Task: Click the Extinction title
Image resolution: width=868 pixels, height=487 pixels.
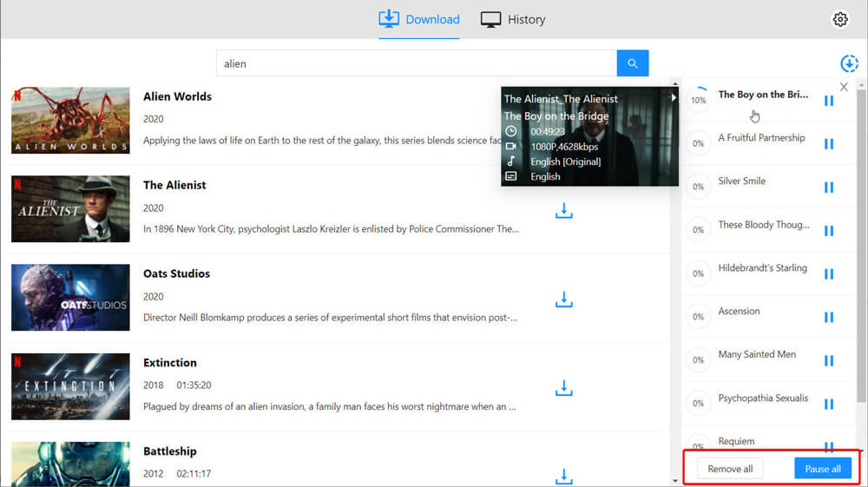Action: click(x=170, y=363)
